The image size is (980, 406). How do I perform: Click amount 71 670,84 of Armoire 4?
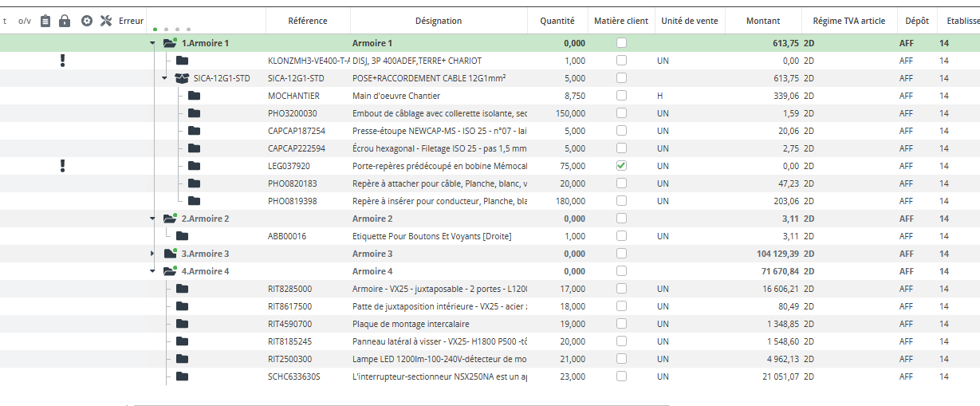pos(781,271)
